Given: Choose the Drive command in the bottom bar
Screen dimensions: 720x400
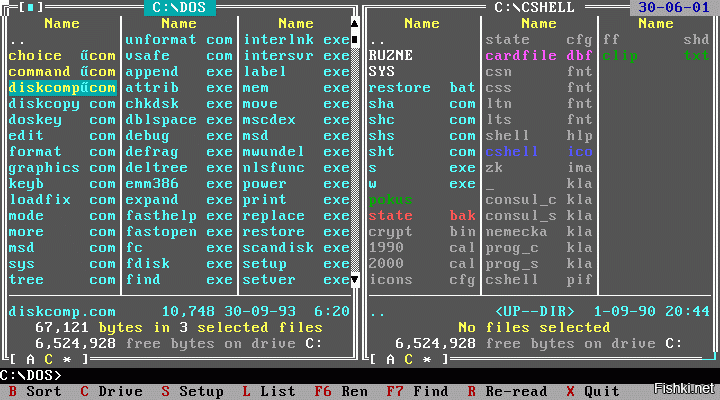Looking at the screenshot, I should 111,391.
